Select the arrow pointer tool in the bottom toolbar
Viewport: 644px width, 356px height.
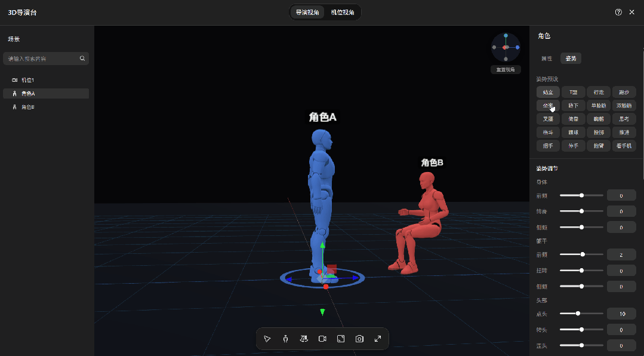coord(267,339)
